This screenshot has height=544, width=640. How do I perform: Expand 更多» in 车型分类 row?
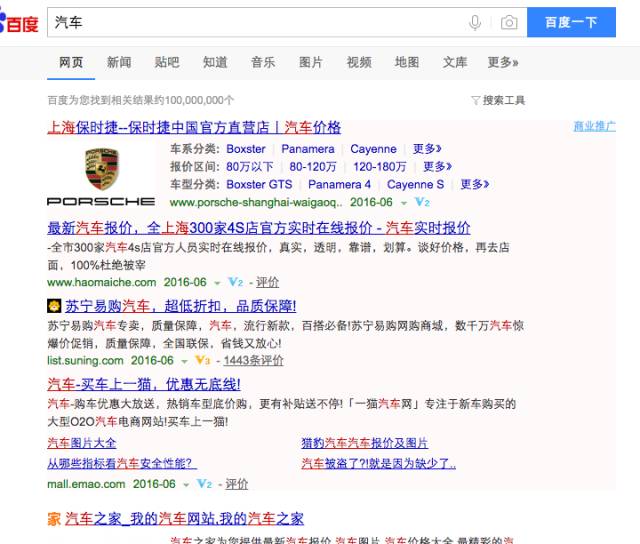point(475,184)
